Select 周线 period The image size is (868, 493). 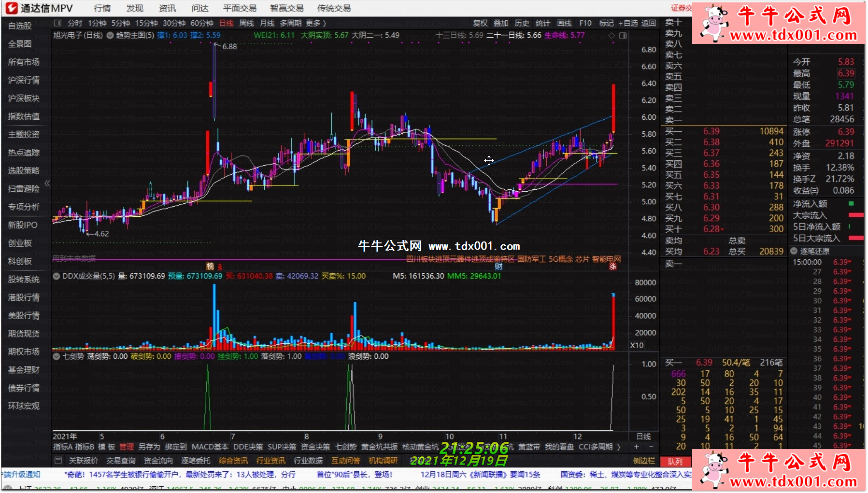point(247,23)
